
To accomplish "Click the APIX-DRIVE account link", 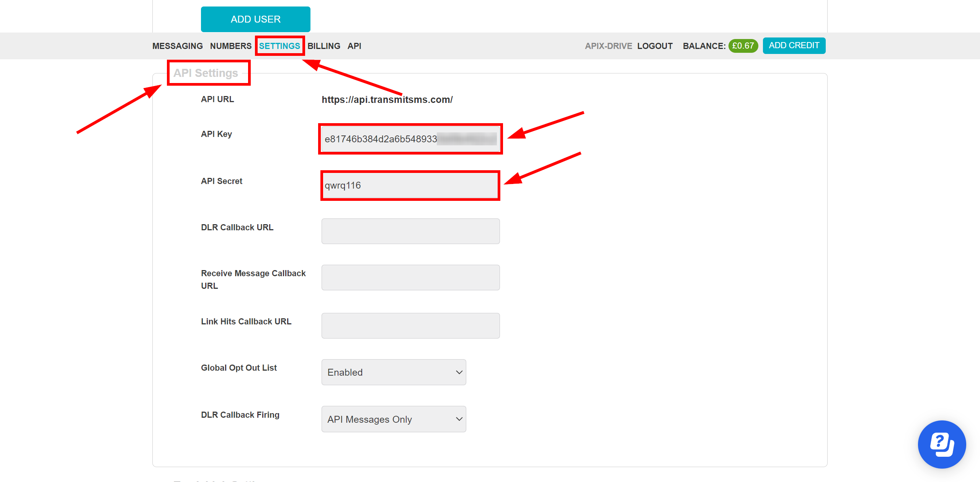I will click(608, 46).
